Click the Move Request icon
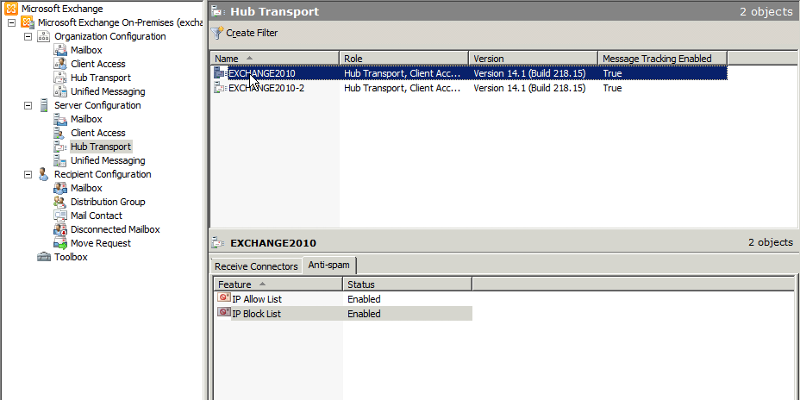This screenshot has height=400, width=800. (x=61, y=243)
